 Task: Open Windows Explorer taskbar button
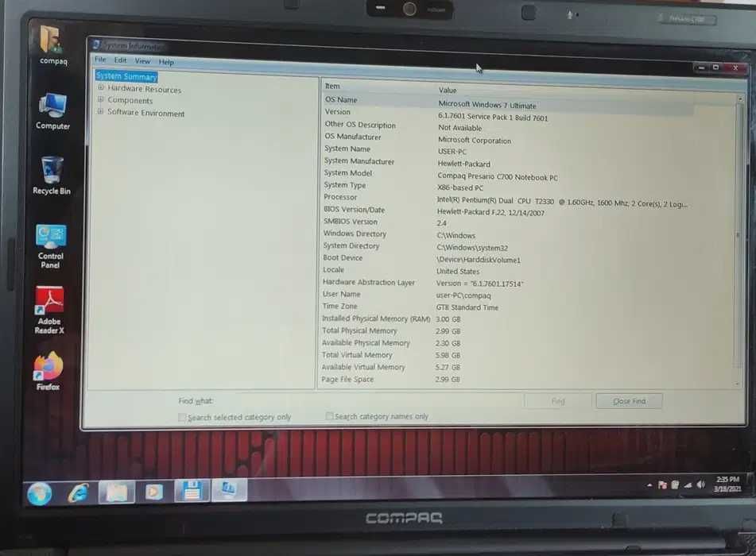coord(117,492)
